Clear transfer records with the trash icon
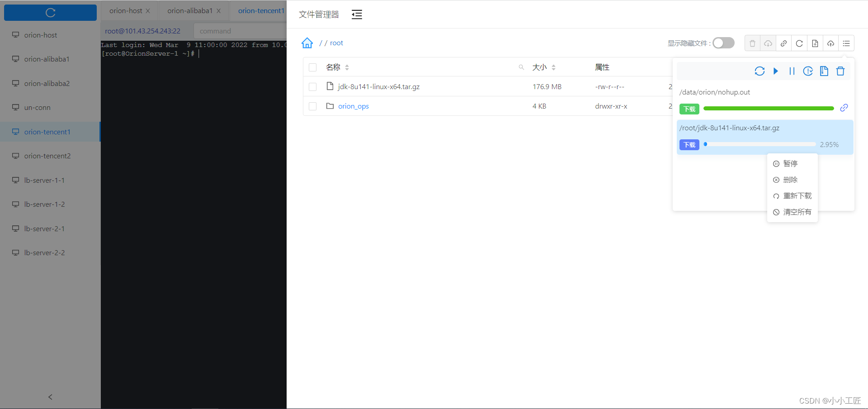This screenshot has height=409, width=868. [x=840, y=71]
